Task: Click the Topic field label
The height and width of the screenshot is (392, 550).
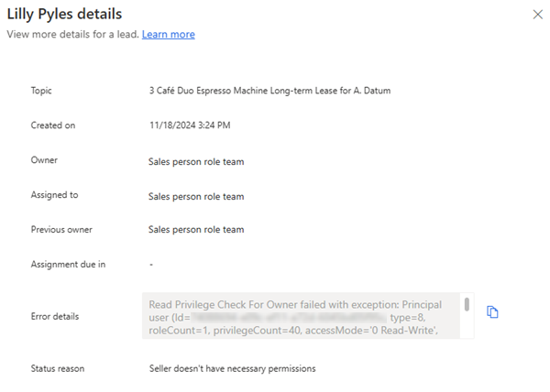Action: tap(43, 91)
